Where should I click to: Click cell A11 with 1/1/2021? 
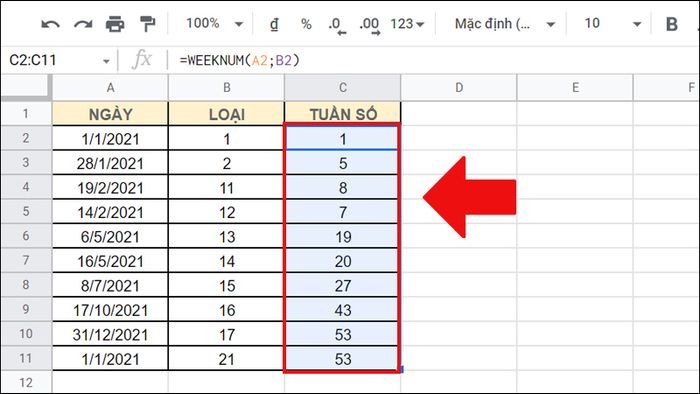(110, 359)
